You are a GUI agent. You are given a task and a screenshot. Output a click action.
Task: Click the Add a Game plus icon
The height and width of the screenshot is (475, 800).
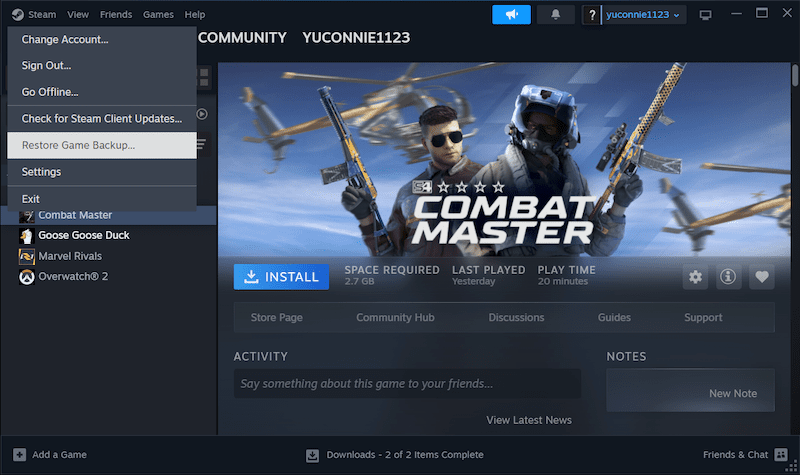pos(16,455)
